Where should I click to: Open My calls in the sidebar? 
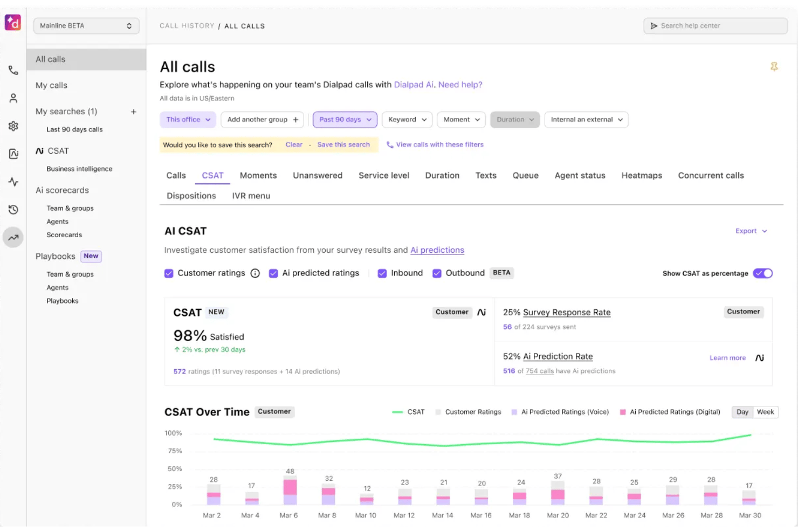[x=52, y=85]
